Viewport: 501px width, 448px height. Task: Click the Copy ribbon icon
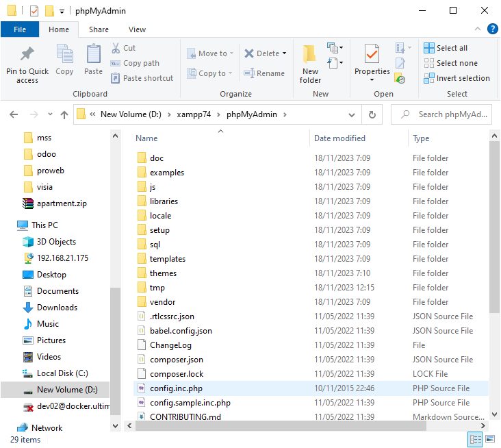click(x=64, y=53)
